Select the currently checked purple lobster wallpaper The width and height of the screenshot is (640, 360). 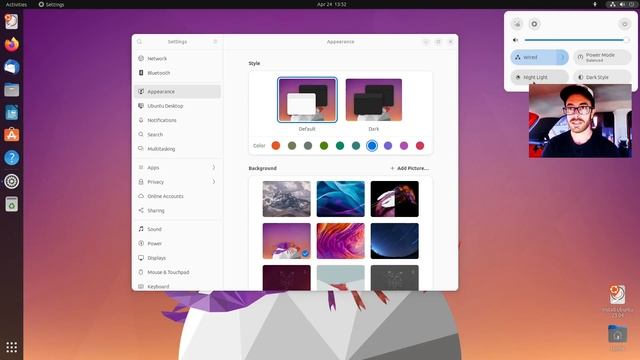click(287, 241)
